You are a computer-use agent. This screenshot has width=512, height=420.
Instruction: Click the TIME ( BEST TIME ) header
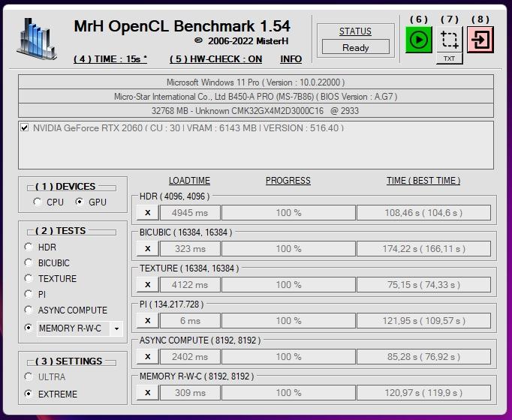click(423, 180)
